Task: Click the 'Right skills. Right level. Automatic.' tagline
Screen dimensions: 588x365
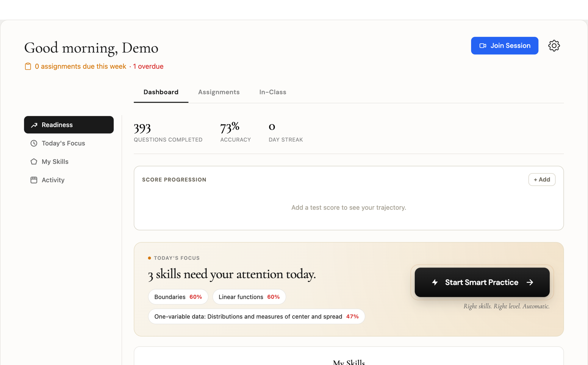Action: click(x=506, y=306)
